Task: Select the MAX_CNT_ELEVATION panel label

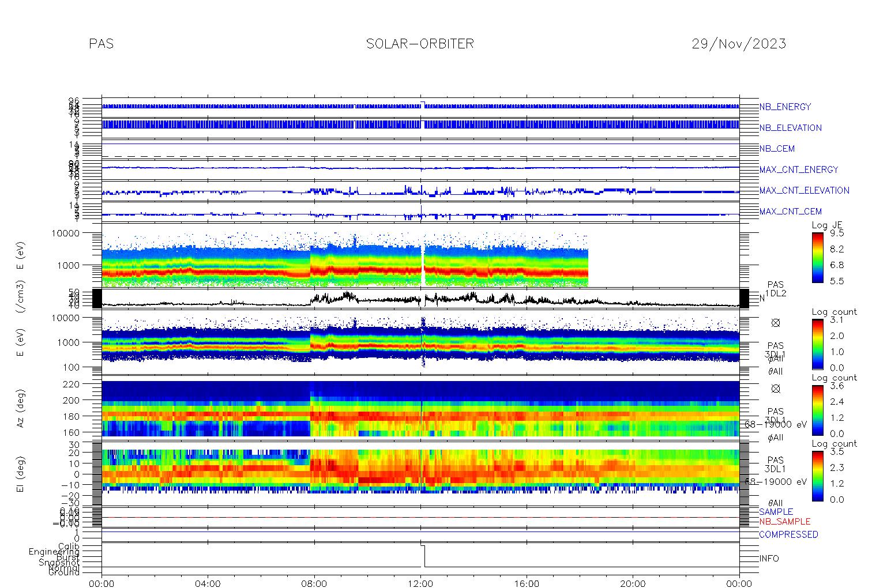Action: coord(804,190)
